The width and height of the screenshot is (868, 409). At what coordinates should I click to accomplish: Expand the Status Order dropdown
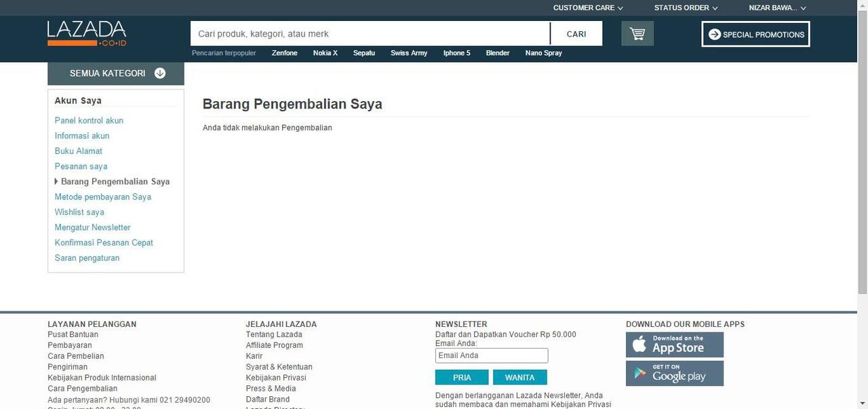(x=686, y=8)
